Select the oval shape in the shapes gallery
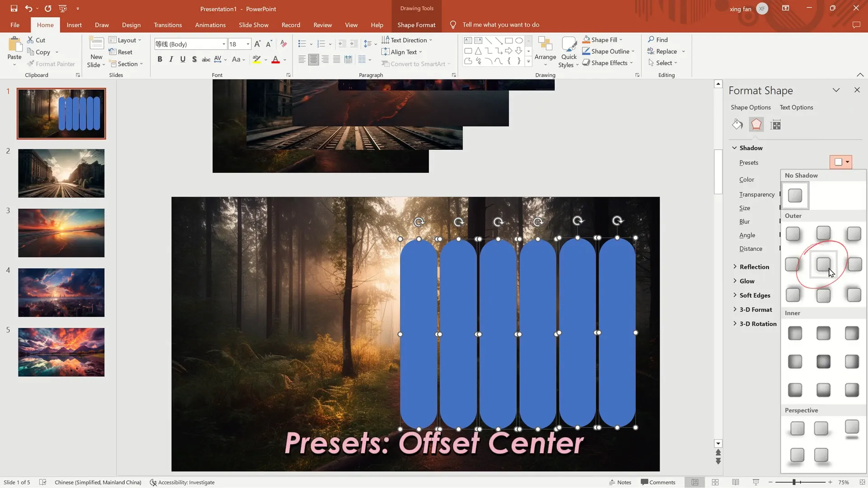 (519, 41)
